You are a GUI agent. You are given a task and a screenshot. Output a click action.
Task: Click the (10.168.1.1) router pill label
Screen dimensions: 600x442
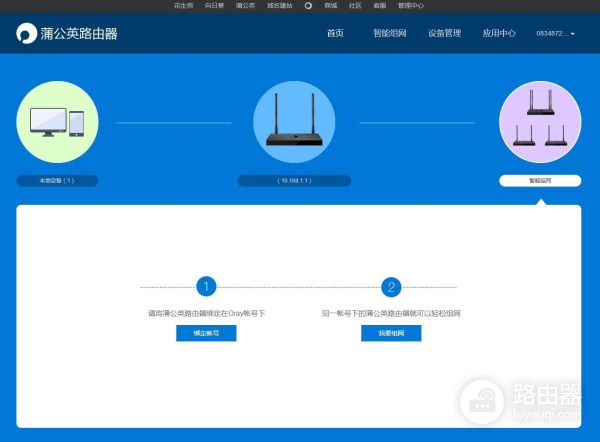click(294, 181)
